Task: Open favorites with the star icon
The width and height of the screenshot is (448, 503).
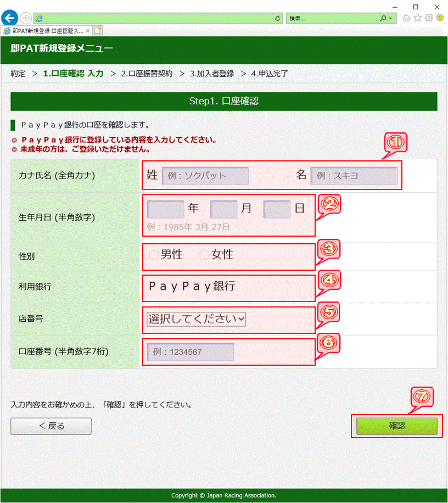Action: tap(418, 18)
